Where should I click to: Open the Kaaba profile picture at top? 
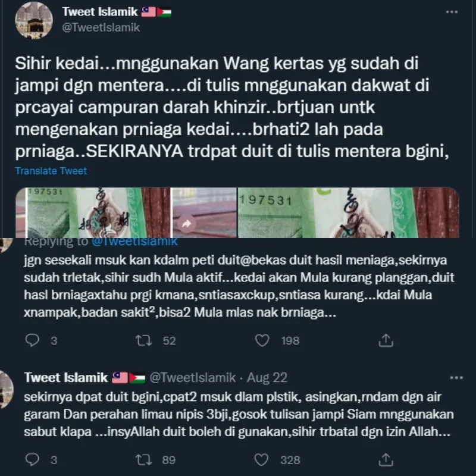(34, 20)
